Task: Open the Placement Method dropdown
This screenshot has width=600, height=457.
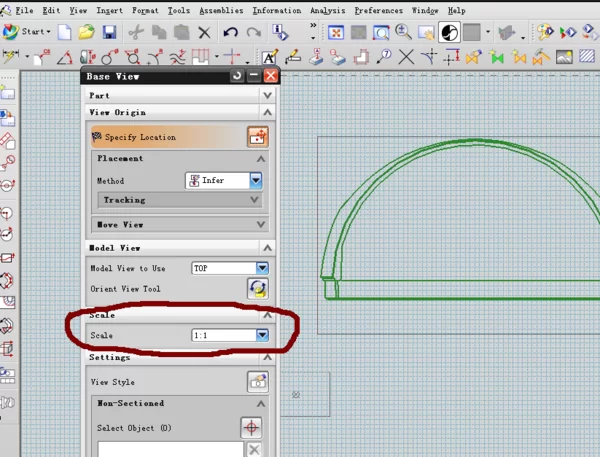Action: (x=256, y=181)
